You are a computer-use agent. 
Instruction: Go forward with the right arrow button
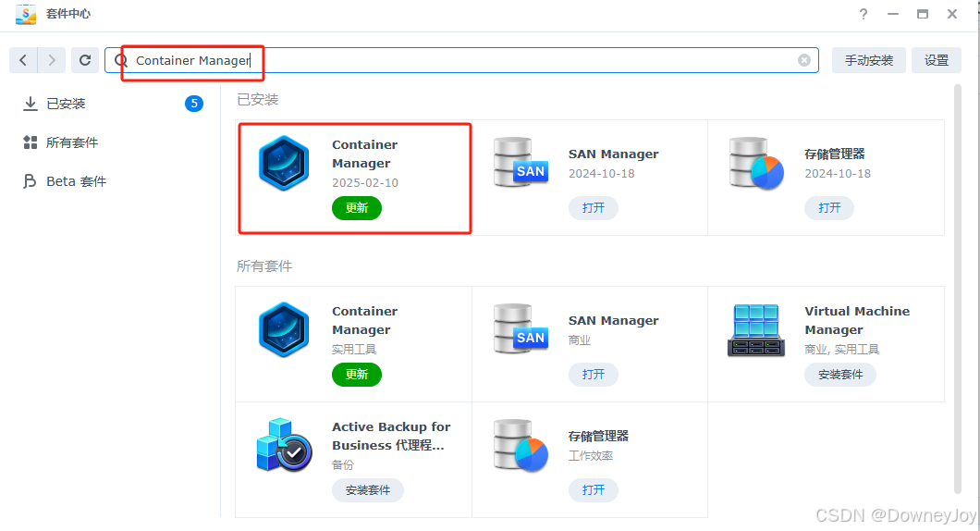pyautogui.click(x=52, y=60)
